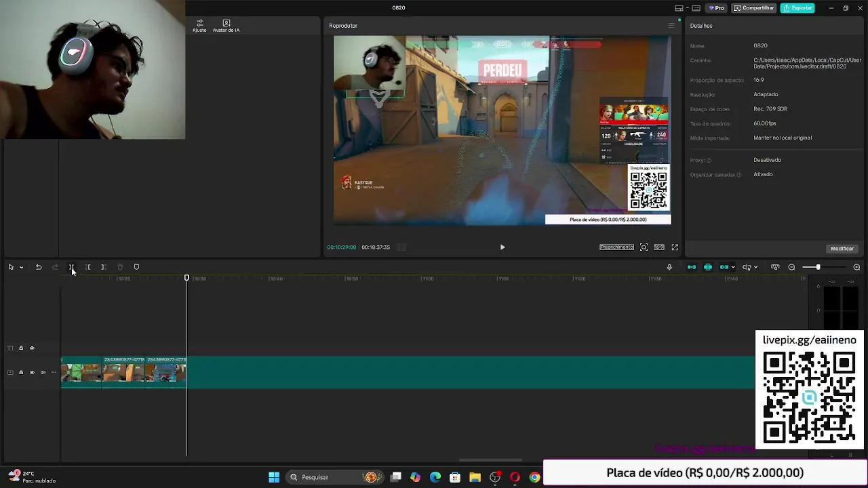Play the video in the Reprodutor
Screen dimensions: 868x488
(502, 247)
